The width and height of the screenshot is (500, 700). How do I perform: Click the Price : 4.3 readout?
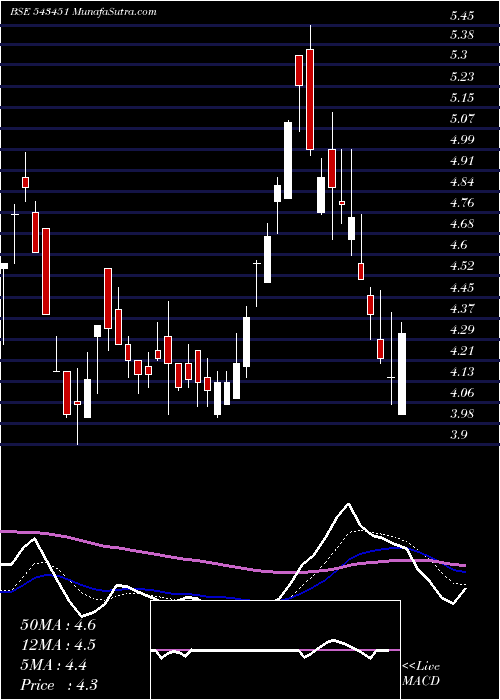(59, 685)
